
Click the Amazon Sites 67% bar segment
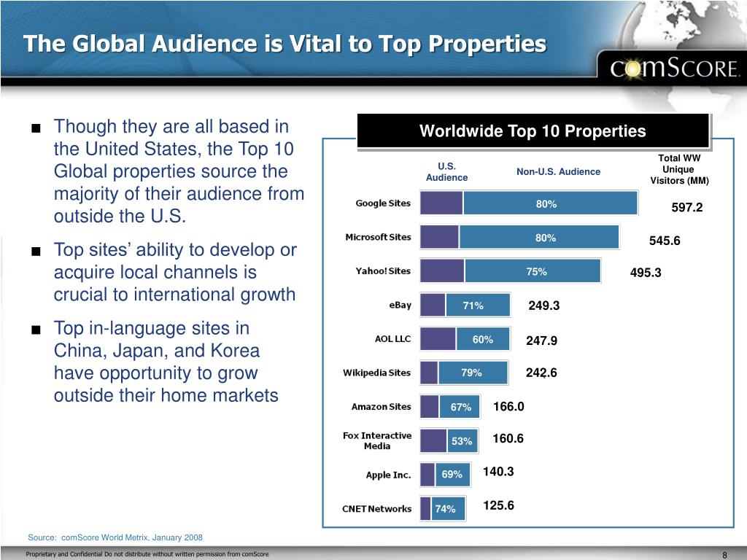tap(460, 407)
